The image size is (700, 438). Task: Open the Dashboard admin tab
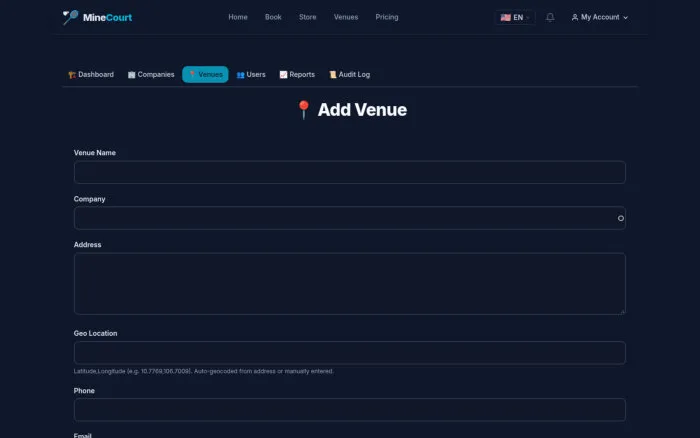pos(91,75)
